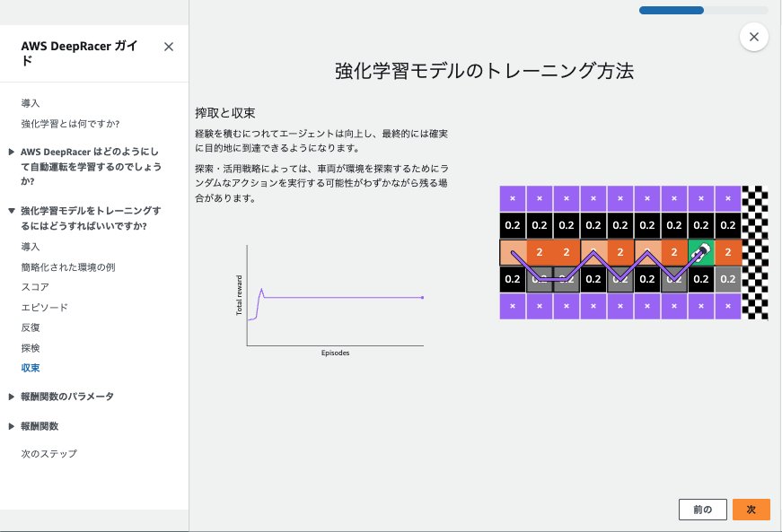Click the orange 次 button
This screenshot has width=782, height=532.
[751, 509]
